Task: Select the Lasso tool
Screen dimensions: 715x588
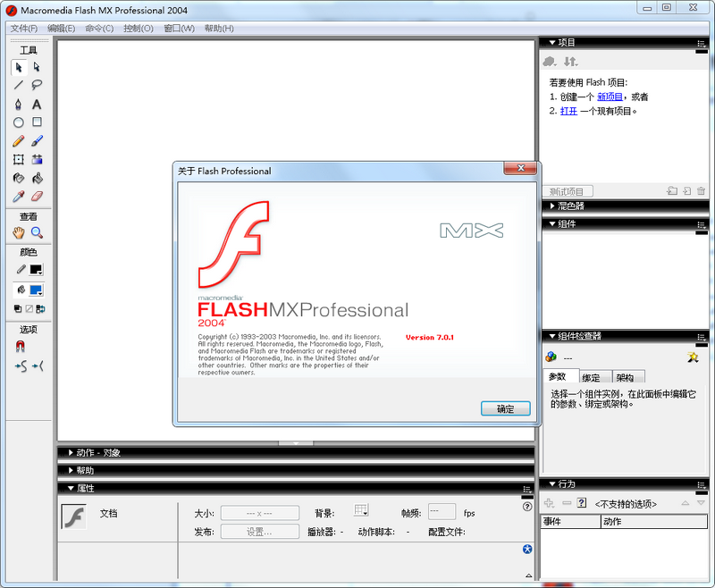Action: tap(37, 87)
